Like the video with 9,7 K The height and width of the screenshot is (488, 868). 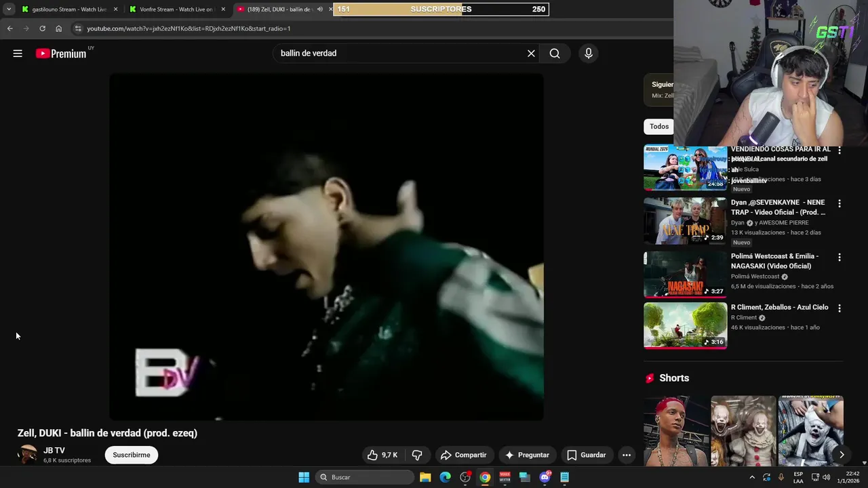tap(382, 455)
